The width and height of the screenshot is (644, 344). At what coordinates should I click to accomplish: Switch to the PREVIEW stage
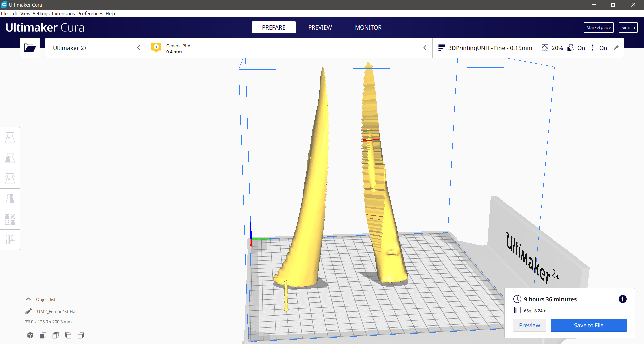pyautogui.click(x=320, y=27)
